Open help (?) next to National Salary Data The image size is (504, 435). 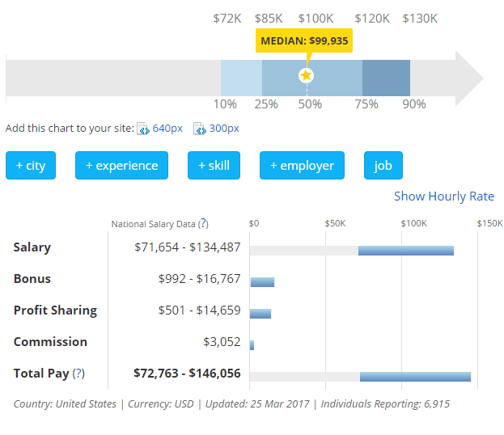[x=203, y=224]
